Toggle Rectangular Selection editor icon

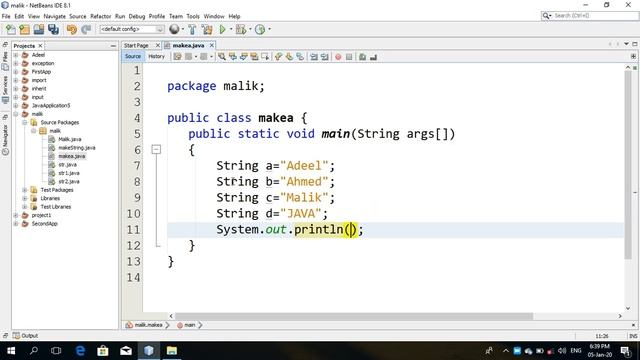click(x=265, y=57)
